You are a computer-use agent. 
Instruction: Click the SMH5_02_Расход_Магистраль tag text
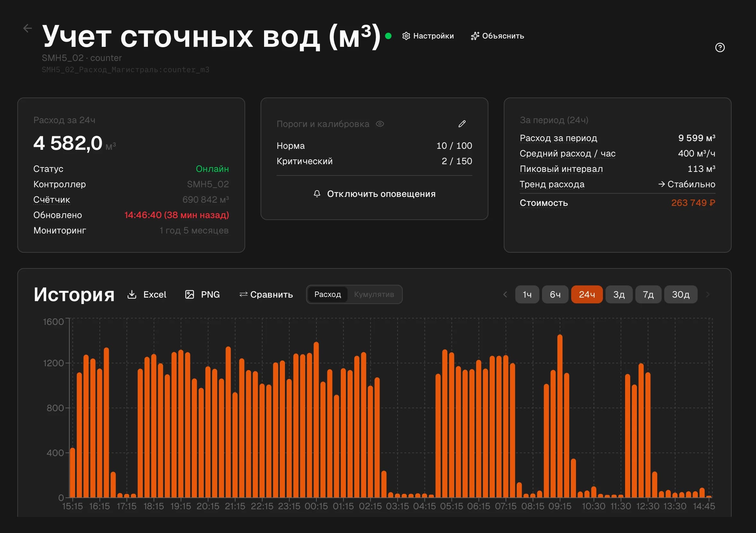pos(125,70)
